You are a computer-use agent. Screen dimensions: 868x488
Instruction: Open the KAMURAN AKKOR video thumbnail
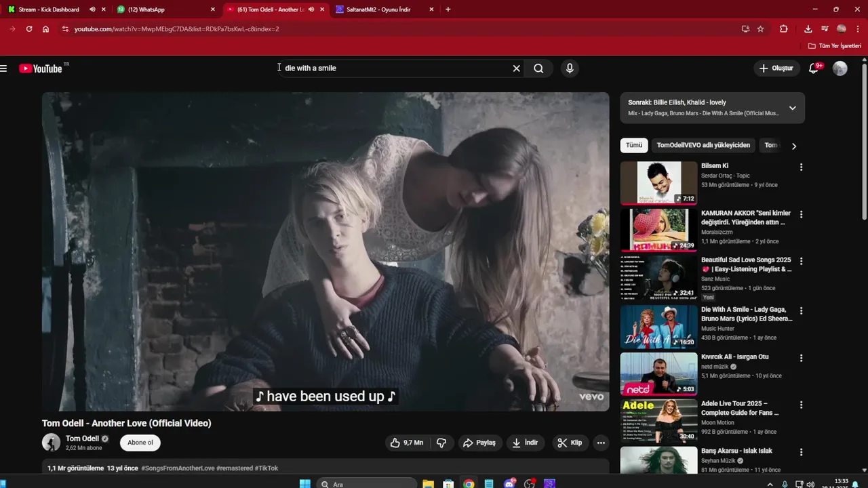(658, 230)
